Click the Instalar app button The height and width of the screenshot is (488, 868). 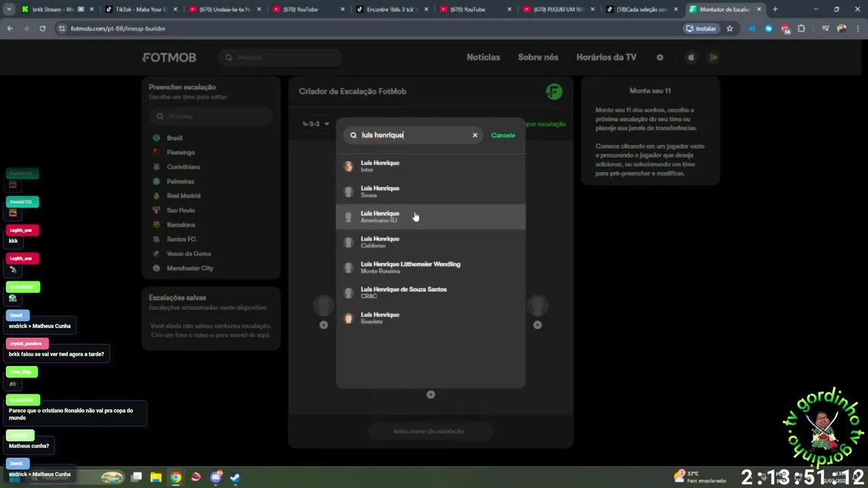point(701,28)
